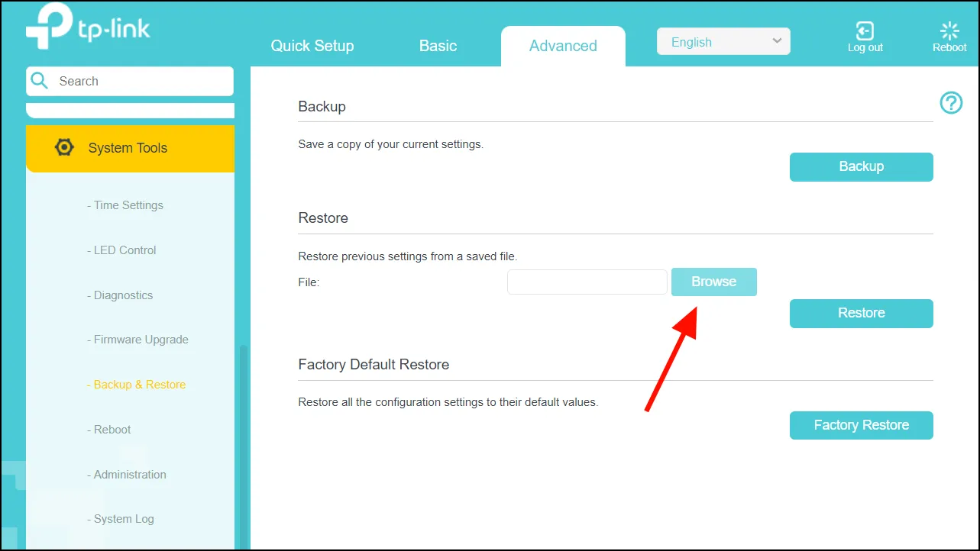Click the "File:" label
This screenshot has height=551, width=980.
point(309,282)
